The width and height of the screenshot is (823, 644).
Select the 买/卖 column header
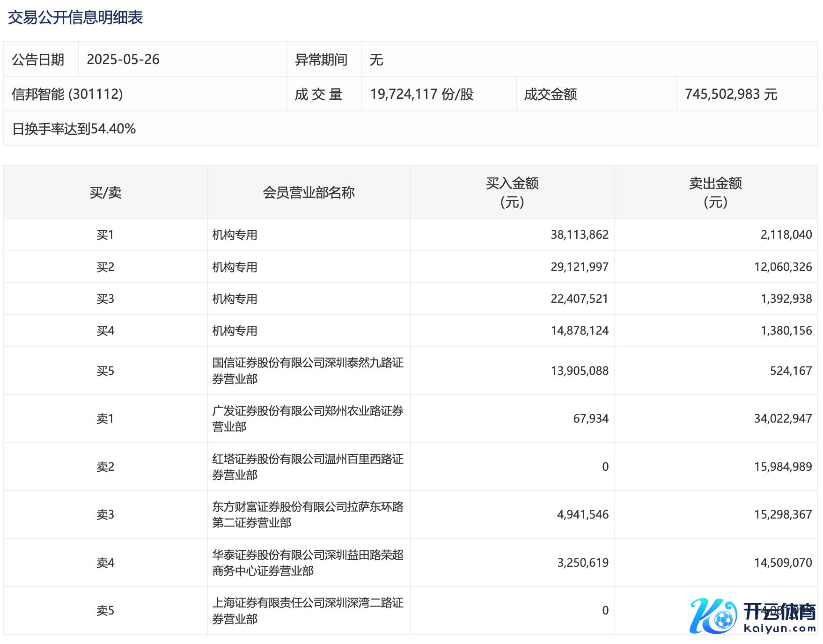[105, 192]
